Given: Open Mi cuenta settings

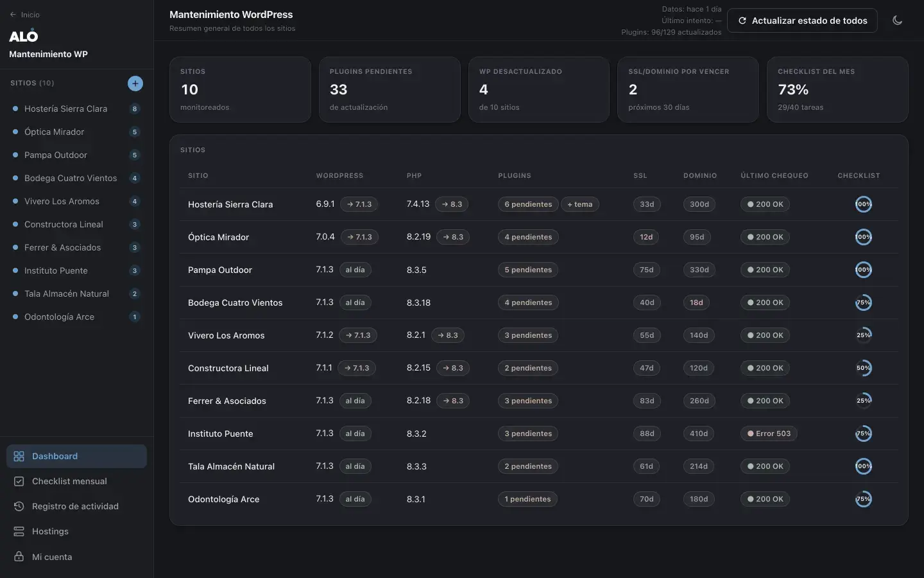Looking at the screenshot, I should 76,557.
